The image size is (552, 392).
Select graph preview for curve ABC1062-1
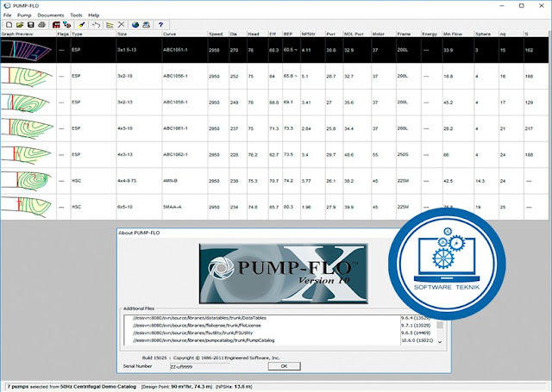tap(28, 155)
